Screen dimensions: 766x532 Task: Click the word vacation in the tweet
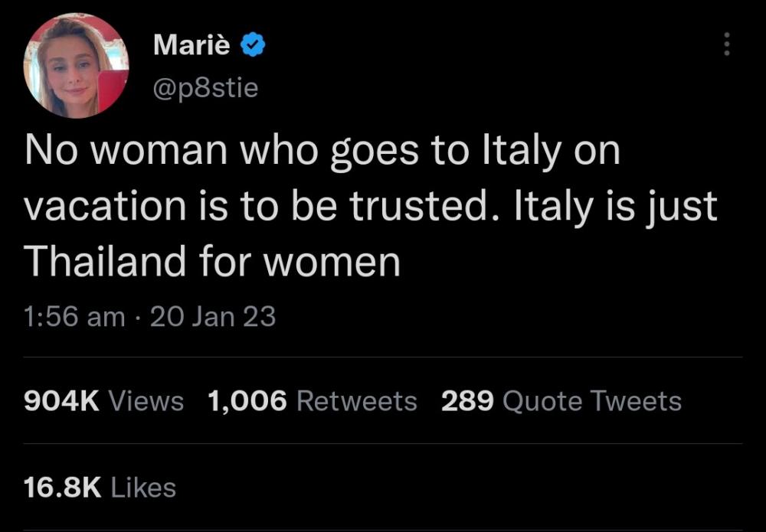tap(105, 205)
